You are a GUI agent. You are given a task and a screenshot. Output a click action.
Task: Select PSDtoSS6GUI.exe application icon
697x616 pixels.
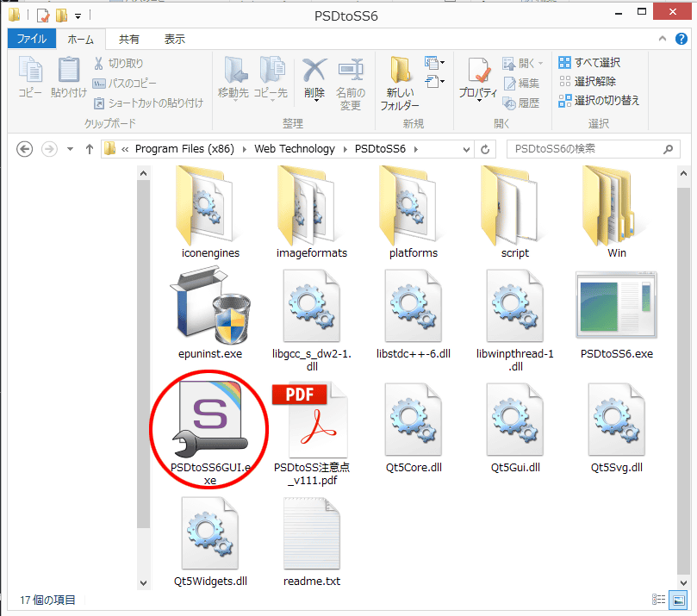(210, 420)
